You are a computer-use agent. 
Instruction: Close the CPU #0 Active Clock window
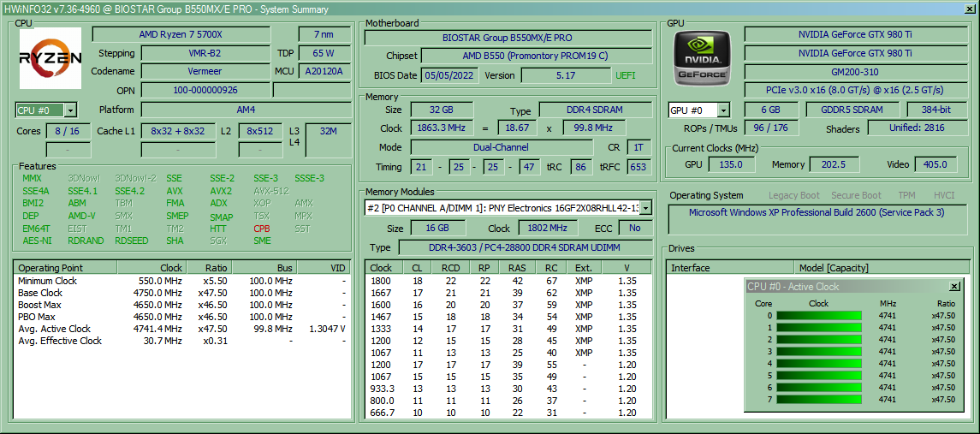click(953, 287)
